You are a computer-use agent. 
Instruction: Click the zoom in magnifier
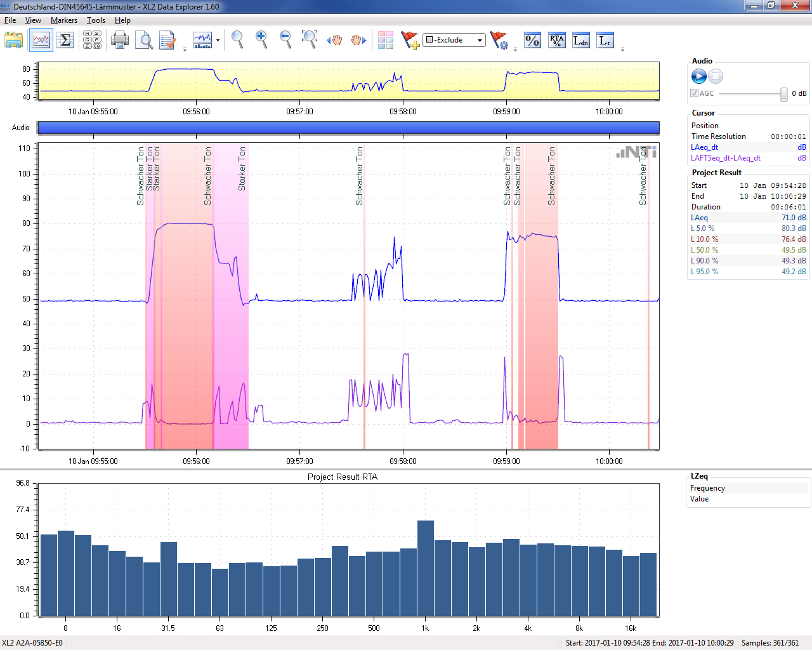tap(261, 40)
